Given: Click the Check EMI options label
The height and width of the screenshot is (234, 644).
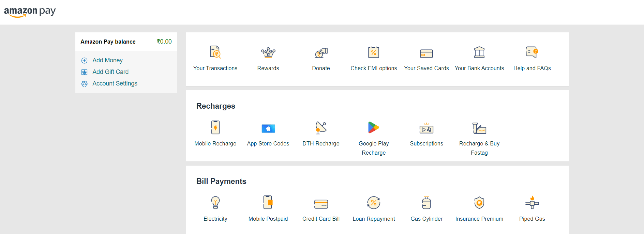Looking at the screenshot, I should [374, 68].
